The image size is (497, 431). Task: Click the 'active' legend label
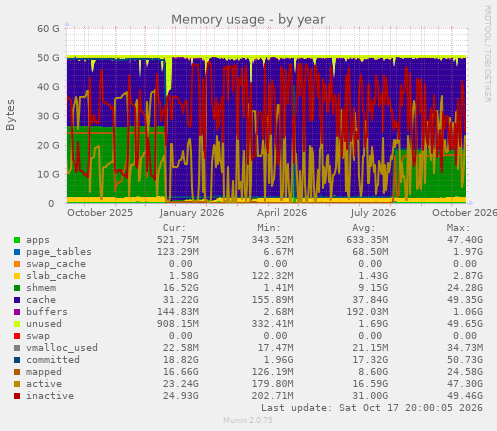[x=44, y=384]
